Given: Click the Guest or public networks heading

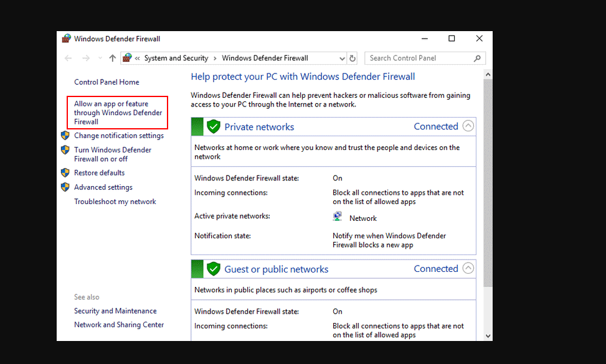Looking at the screenshot, I should (277, 269).
